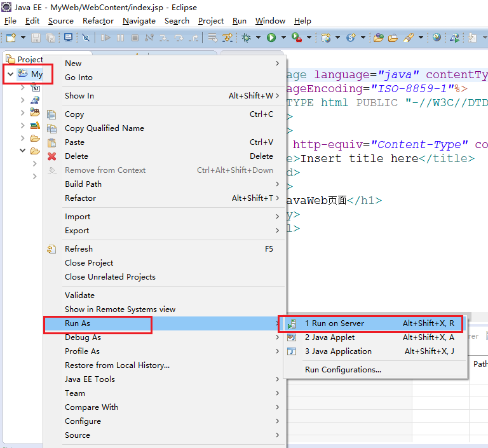Click the New wizard toolbar icon
The height and width of the screenshot is (448, 488).
coord(11,37)
